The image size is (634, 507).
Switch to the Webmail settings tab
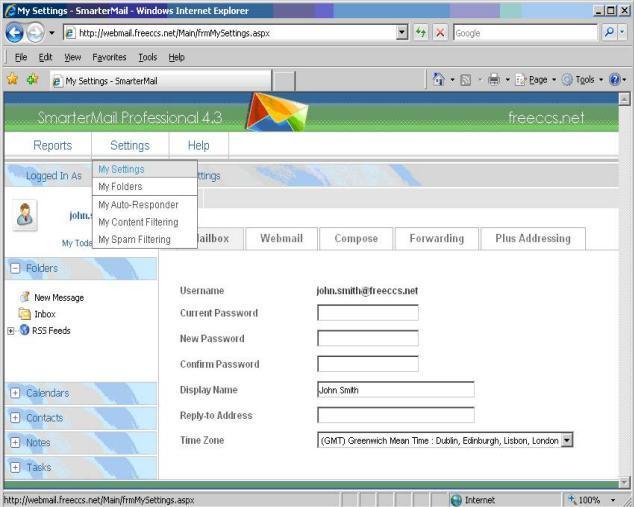281,239
